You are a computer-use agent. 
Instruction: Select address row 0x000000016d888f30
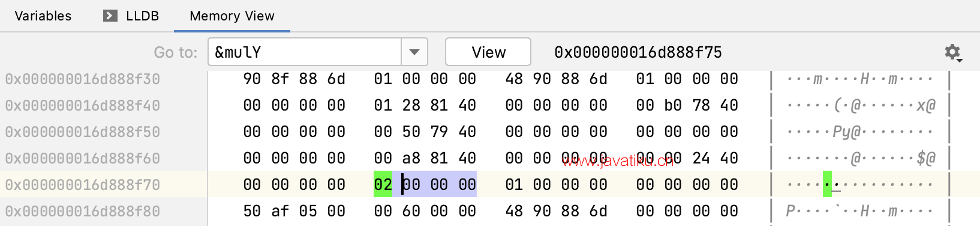[83, 79]
